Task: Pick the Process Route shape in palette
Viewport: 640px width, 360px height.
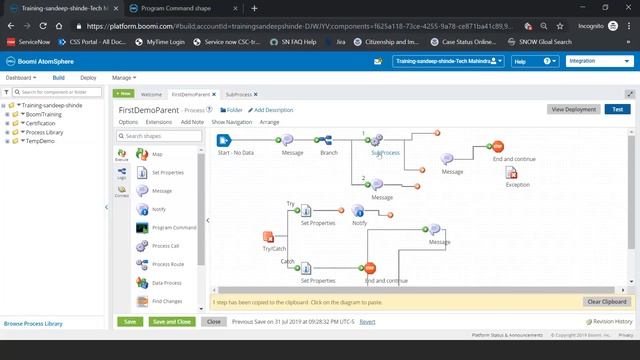Action: click(x=142, y=264)
